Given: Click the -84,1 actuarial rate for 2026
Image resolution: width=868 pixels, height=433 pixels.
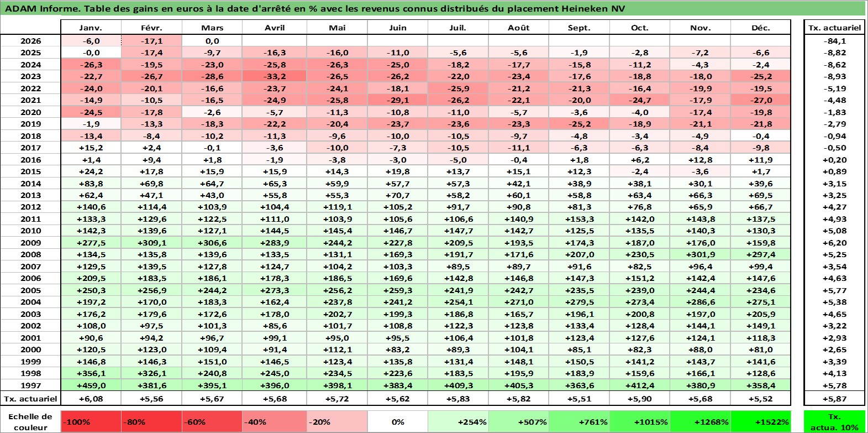Looking at the screenshot, I should tap(834, 41).
